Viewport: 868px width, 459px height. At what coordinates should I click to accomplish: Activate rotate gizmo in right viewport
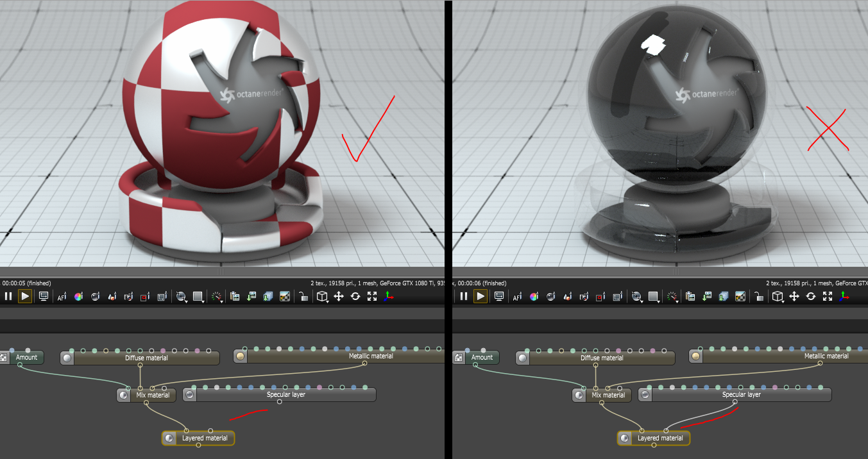[811, 296]
